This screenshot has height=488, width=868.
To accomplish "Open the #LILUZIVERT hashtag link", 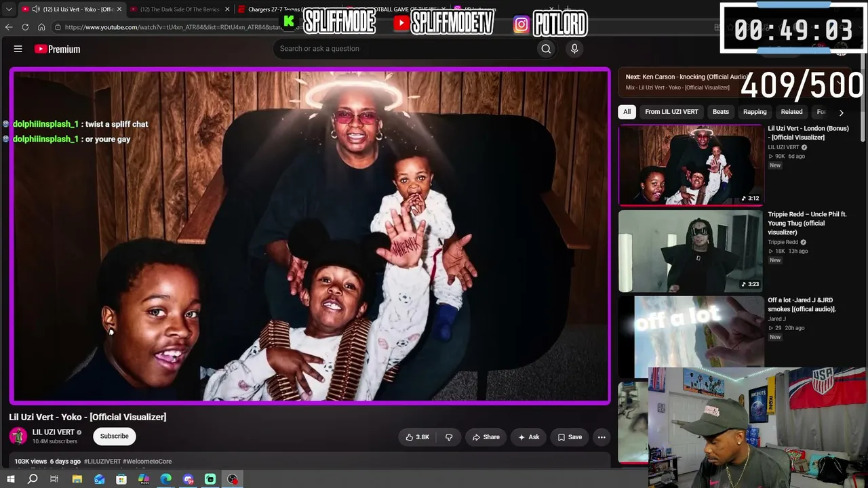I will (102, 462).
